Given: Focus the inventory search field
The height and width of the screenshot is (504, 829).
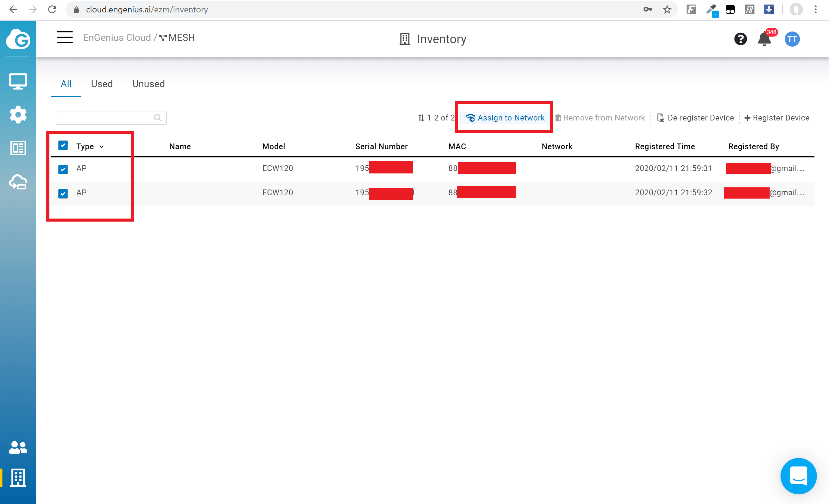Looking at the screenshot, I should tap(111, 118).
